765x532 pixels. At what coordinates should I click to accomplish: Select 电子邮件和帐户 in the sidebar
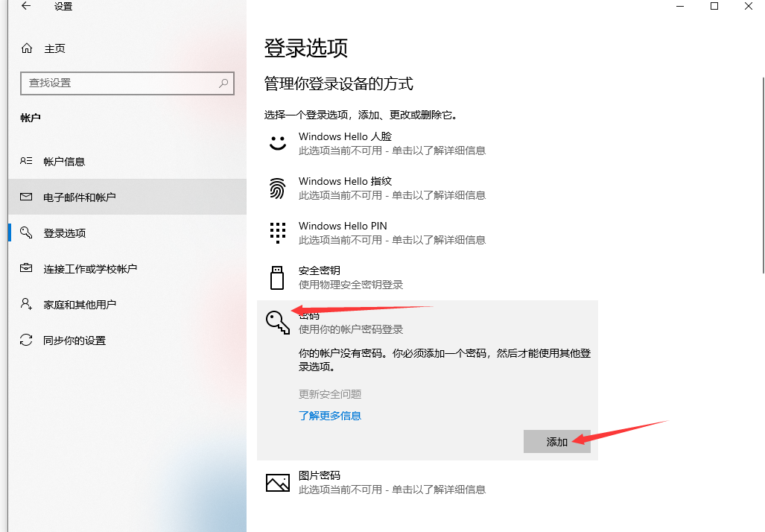pos(80,197)
